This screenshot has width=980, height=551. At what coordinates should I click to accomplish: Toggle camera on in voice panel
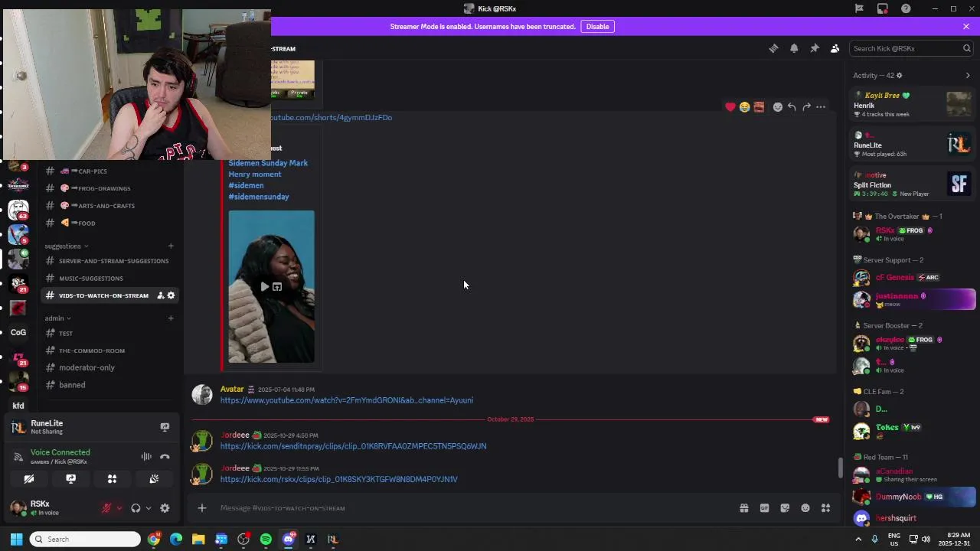(29, 479)
